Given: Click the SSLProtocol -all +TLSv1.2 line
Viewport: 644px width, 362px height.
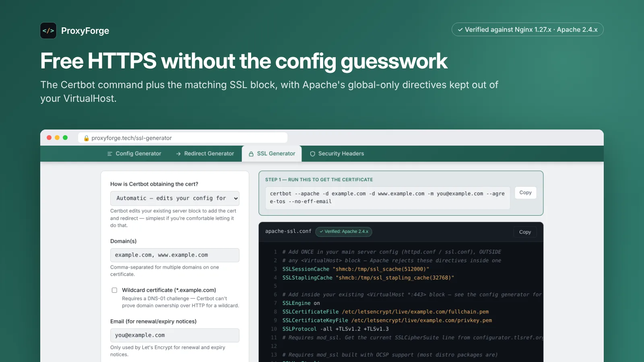Looking at the screenshot, I should tap(336, 329).
